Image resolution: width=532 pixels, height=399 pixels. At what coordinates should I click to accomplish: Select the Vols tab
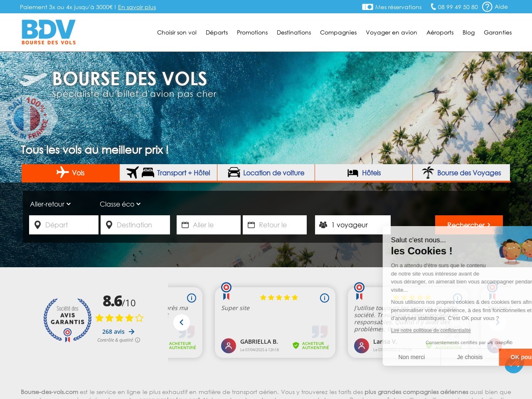(x=71, y=173)
